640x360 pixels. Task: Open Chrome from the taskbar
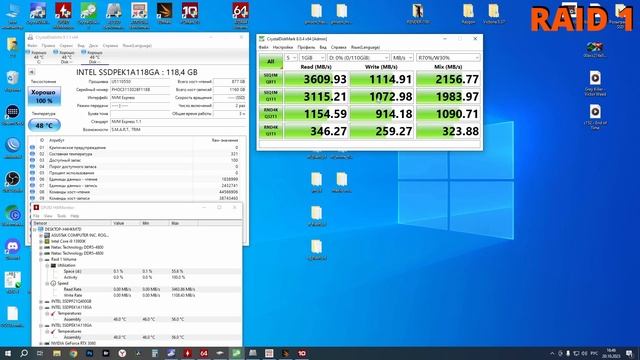(73, 353)
